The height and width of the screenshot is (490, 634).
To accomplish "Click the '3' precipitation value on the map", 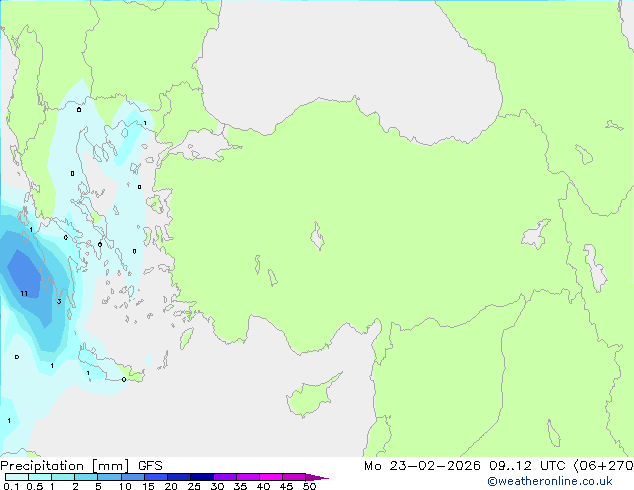I will click(x=59, y=301).
